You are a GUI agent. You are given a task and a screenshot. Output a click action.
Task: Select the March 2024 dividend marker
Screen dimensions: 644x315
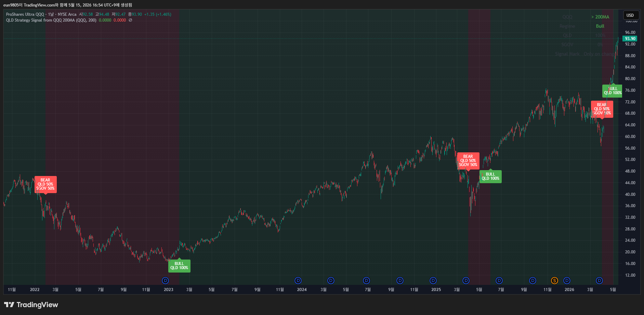(331, 281)
